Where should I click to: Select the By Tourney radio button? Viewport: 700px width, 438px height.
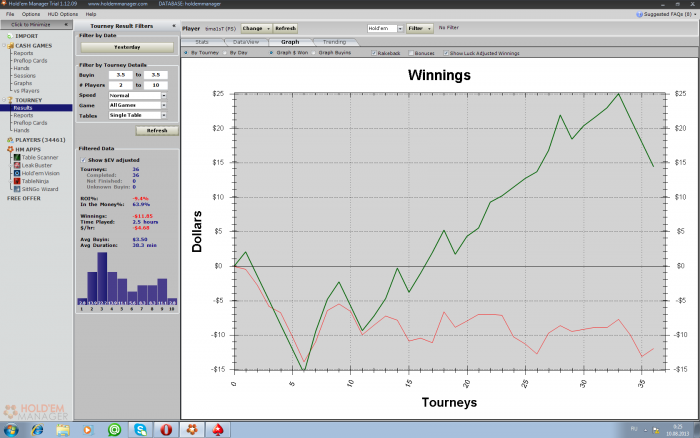click(x=186, y=53)
